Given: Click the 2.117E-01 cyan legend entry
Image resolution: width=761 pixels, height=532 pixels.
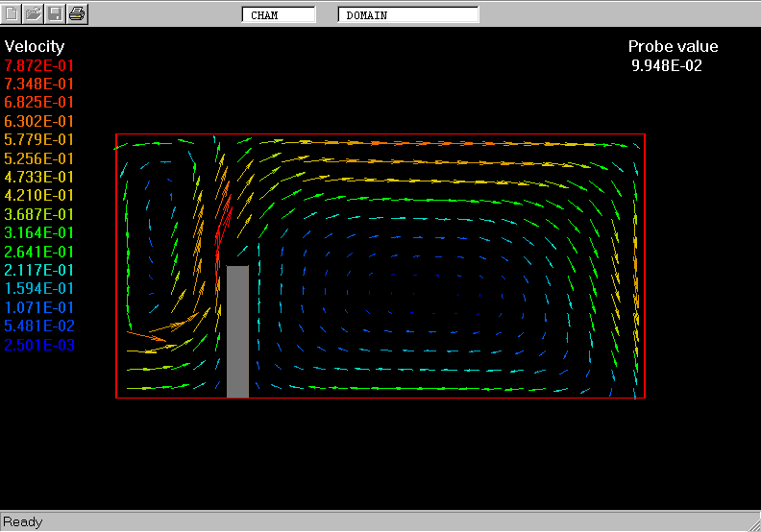Looking at the screenshot, I should tap(39, 270).
